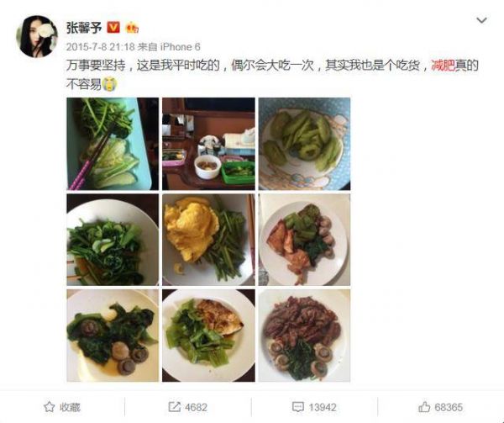This screenshot has height=423, width=504.
Task: Open the 张馨予 username link
Action: (84, 28)
